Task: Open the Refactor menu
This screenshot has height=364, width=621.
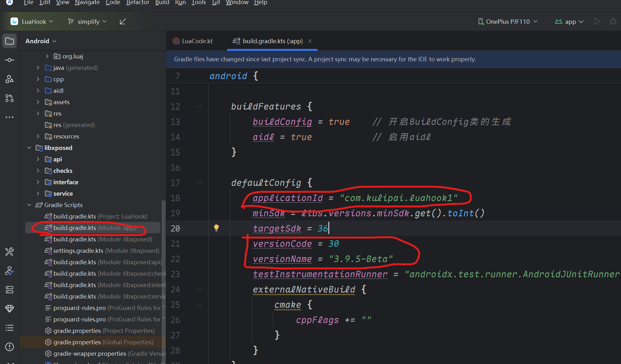Action: (x=137, y=3)
